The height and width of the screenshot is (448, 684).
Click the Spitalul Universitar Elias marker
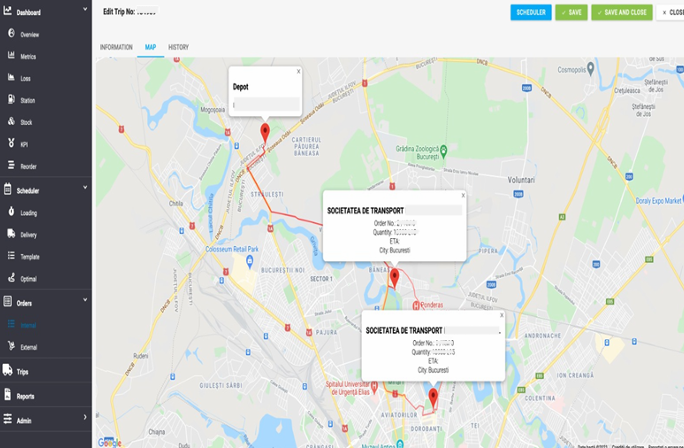tap(374, 386)
